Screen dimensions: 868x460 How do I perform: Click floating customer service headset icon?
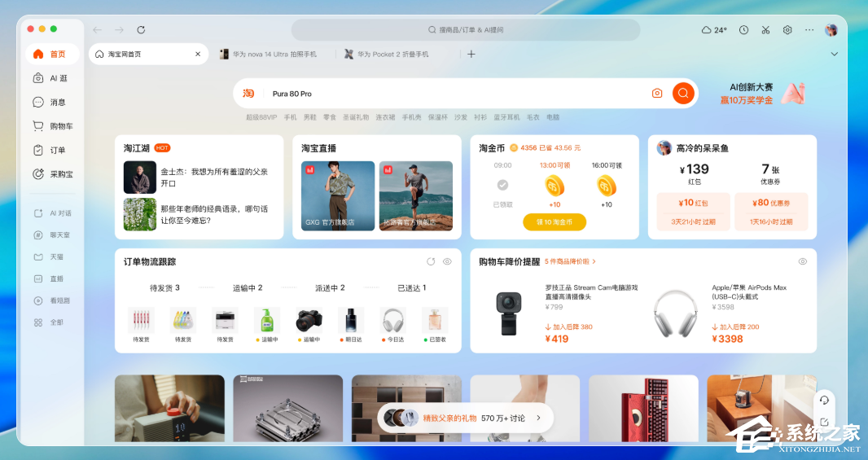click(824, 401)
